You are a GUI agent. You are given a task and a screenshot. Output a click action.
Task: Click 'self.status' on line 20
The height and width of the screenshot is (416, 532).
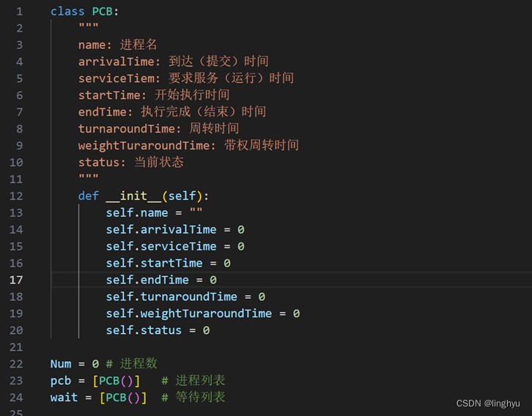144,330
